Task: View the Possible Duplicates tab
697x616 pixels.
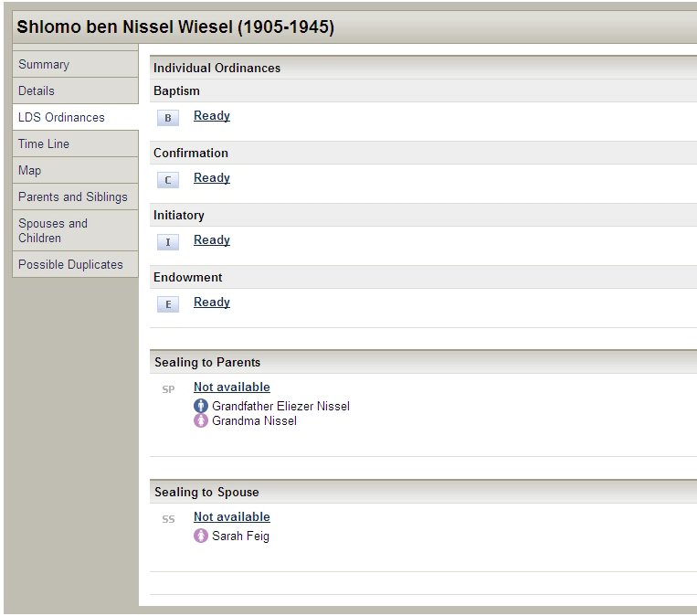Action: point(70,264)
